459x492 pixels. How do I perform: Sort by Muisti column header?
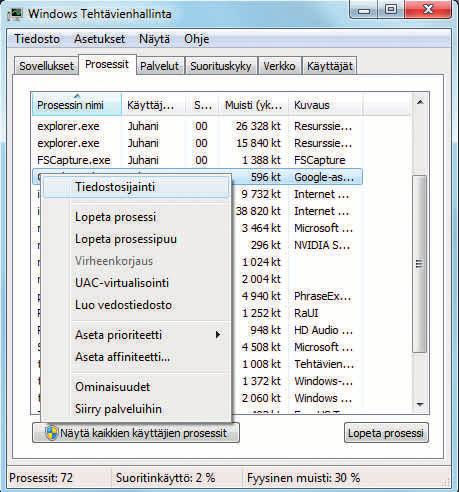point(253,105)
